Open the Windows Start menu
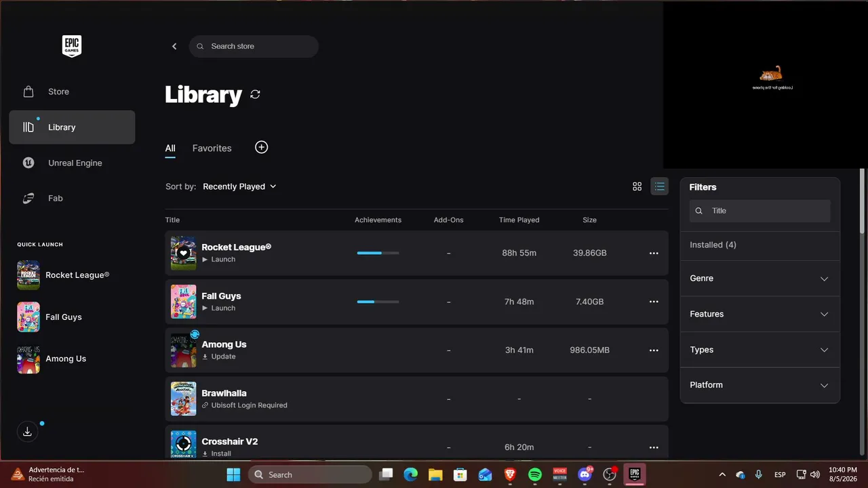868x488 pixels. [233, 474]
